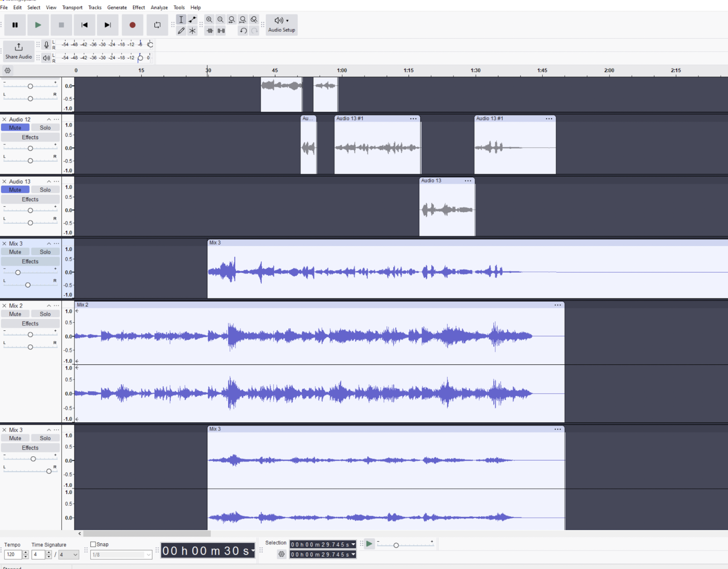This screenshot has height=569, width=728.
Task: Click the playback speed slider
Action: pos(404,545)
